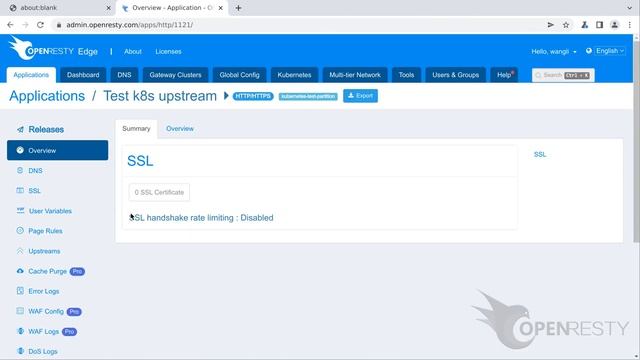Open the Users & Groups nav tab
Screen dimensions: 640x360
(456, 75)
